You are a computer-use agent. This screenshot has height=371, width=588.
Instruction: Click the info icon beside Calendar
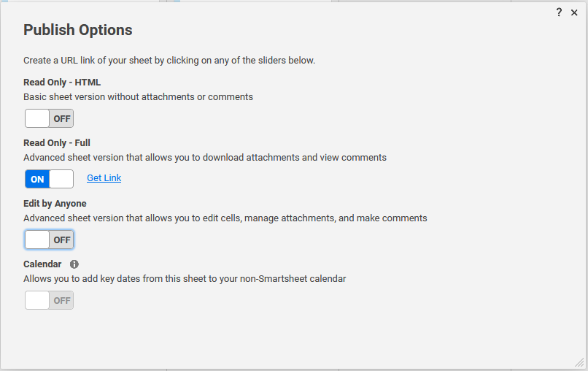[x=74, y=264]
